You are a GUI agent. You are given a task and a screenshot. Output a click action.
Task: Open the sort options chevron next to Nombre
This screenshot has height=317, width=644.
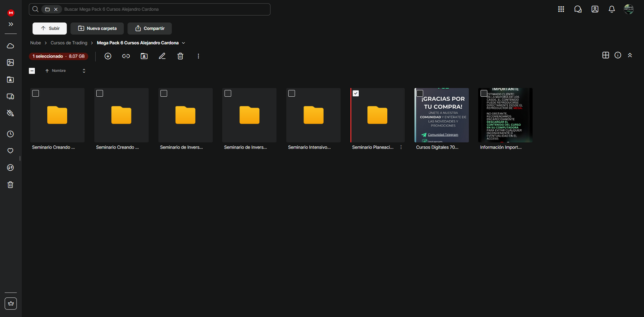coord(84,71)
